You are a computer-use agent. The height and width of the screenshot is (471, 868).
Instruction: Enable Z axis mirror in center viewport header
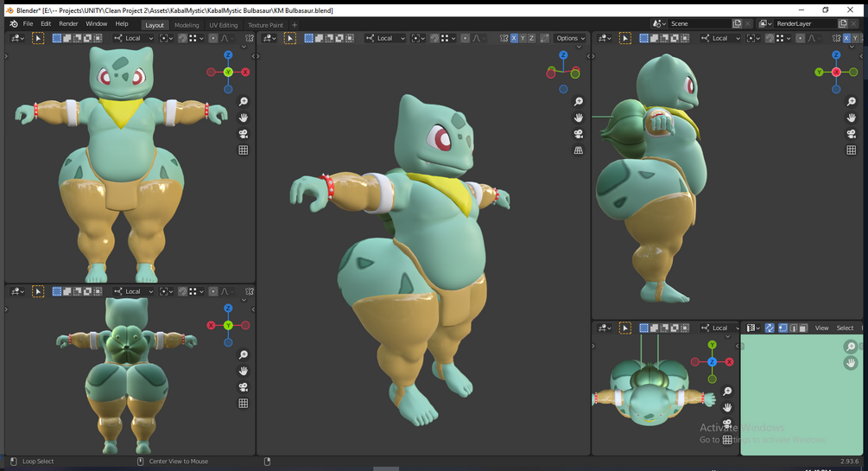tap(531, 38)
